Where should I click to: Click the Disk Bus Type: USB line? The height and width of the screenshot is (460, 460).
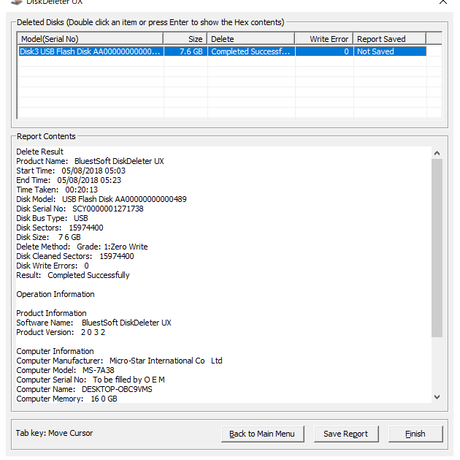tap(52, 218)
